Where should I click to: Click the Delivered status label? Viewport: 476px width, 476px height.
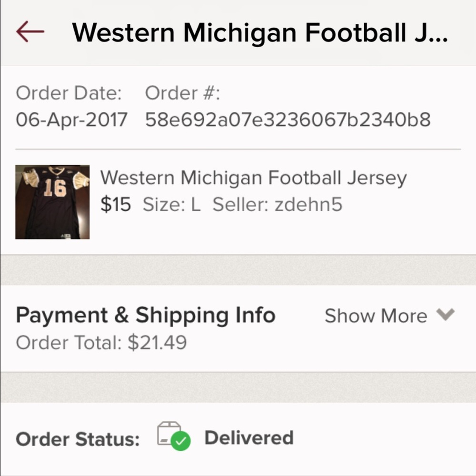(x=249, y=437)
